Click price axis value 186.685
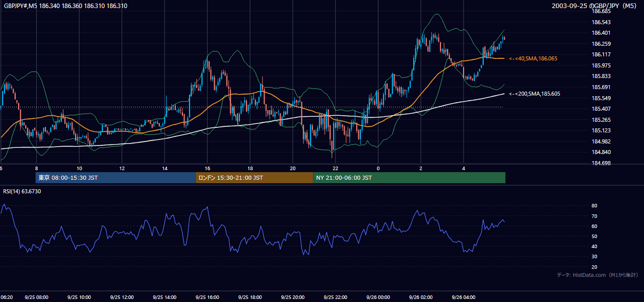Image resolution: width=644 pixels, height=302 pixels. point(601,11)
